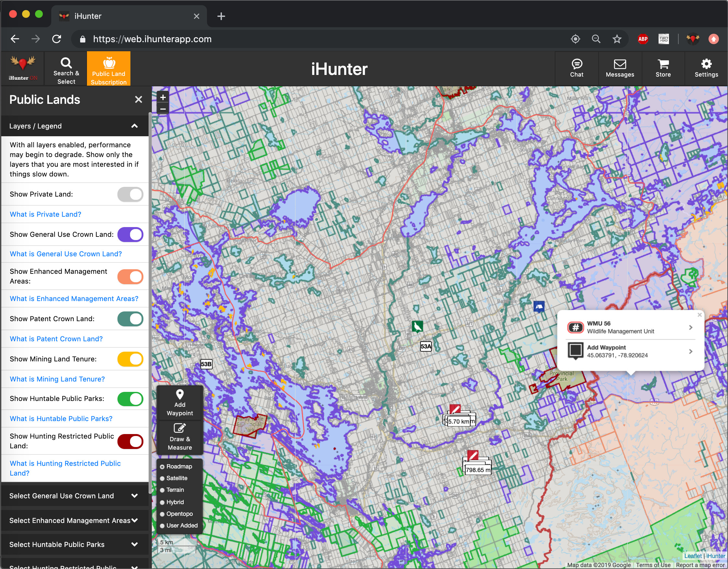Click the blue tent map marker
This screenshot has width=728, height=569.
pyautogui.click(x=539, y=306)
